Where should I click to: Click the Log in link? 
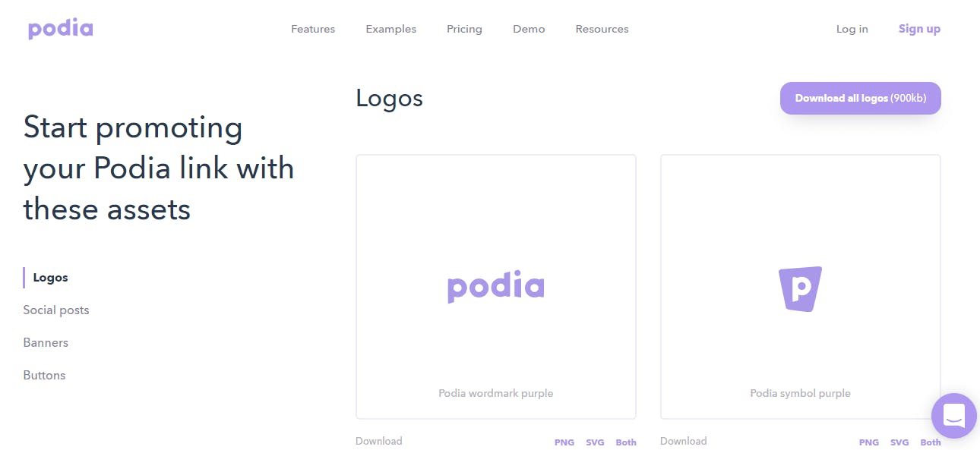[852, 29]
